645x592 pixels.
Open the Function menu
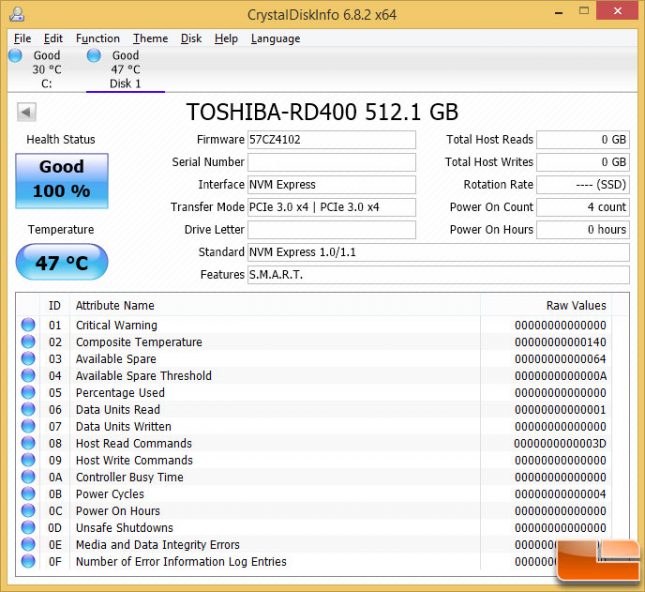click(97, 39)
